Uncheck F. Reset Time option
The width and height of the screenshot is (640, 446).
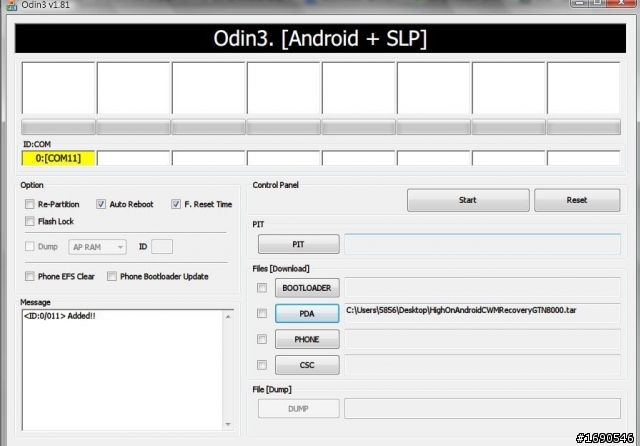pos(176,204)
